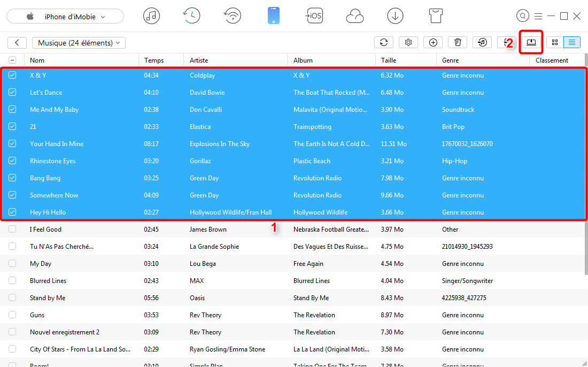The height and width of the screenshot is (367, 588).
Task: Toggle the select-all checkbox in header
Action: click(12, 60)
